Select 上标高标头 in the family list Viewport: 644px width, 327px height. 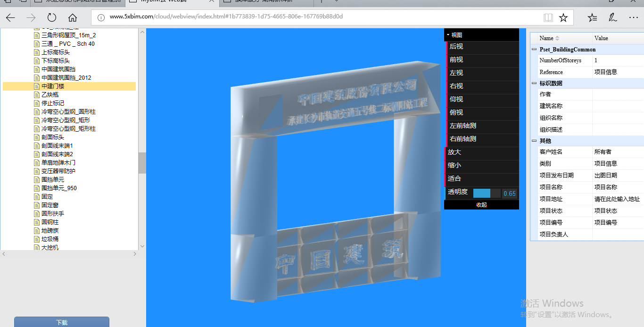click(56, 52)
